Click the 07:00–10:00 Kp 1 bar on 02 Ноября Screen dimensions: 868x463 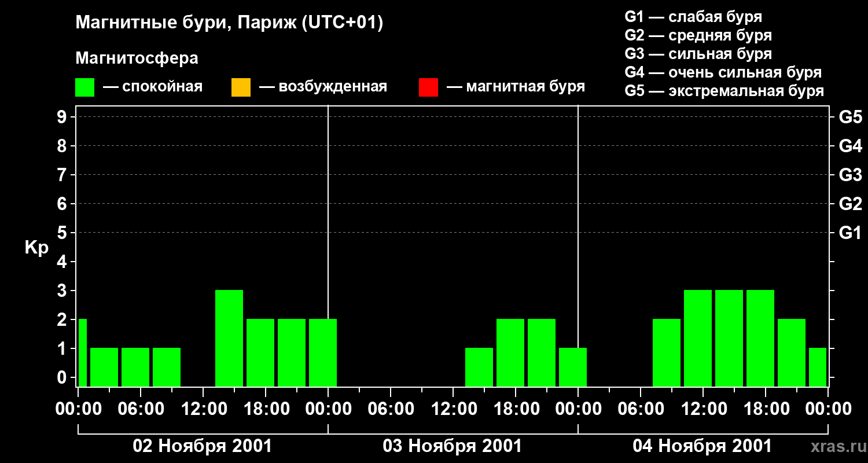[x=167, y=367]
